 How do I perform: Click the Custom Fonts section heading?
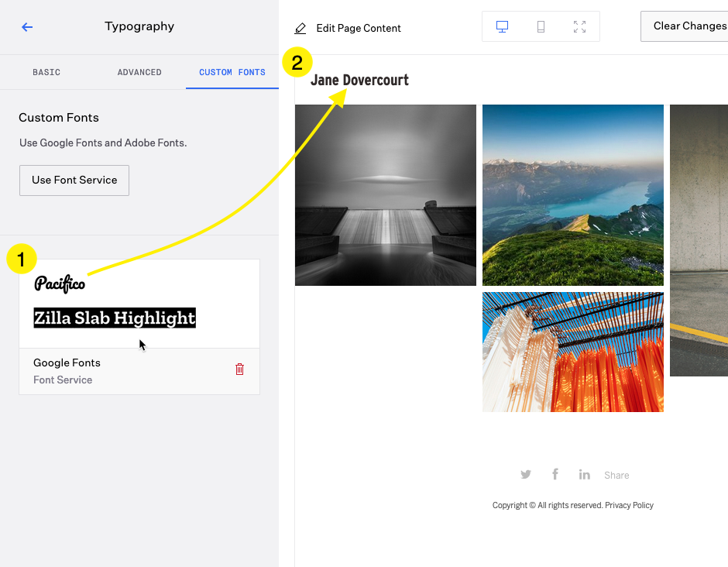click(59, 118)
